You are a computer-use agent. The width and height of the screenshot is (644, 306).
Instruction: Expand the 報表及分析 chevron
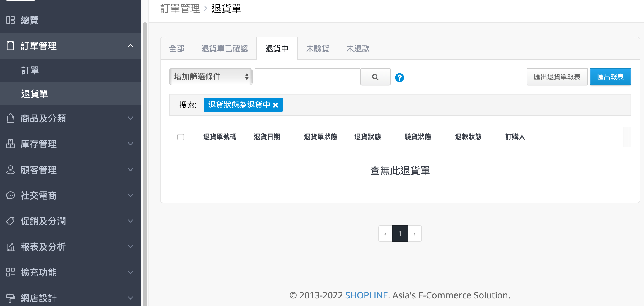130,247
